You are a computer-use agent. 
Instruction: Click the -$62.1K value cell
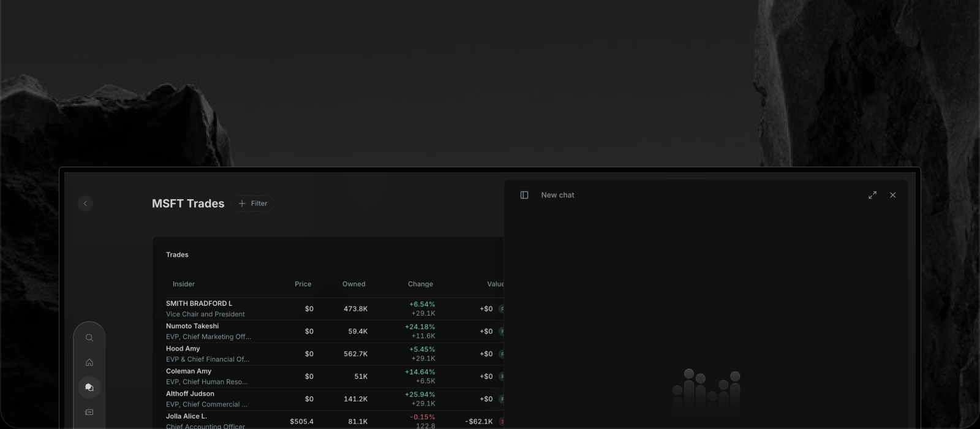point(479,422)
